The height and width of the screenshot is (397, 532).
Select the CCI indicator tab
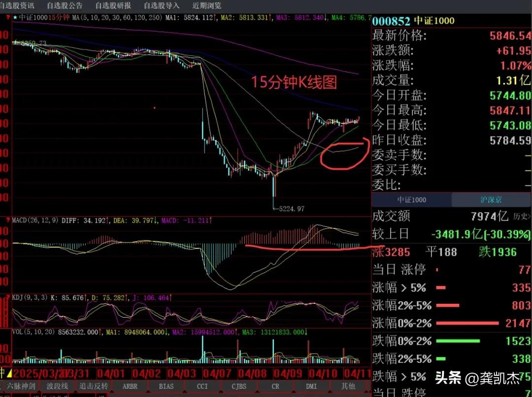[x=202, y=386]
